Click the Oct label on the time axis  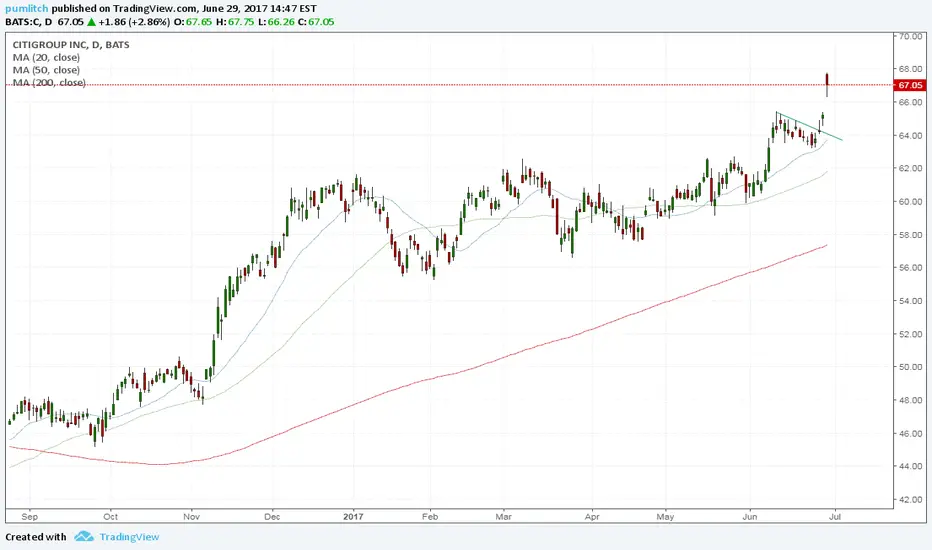pyautogui.click(x=110, y=517)
